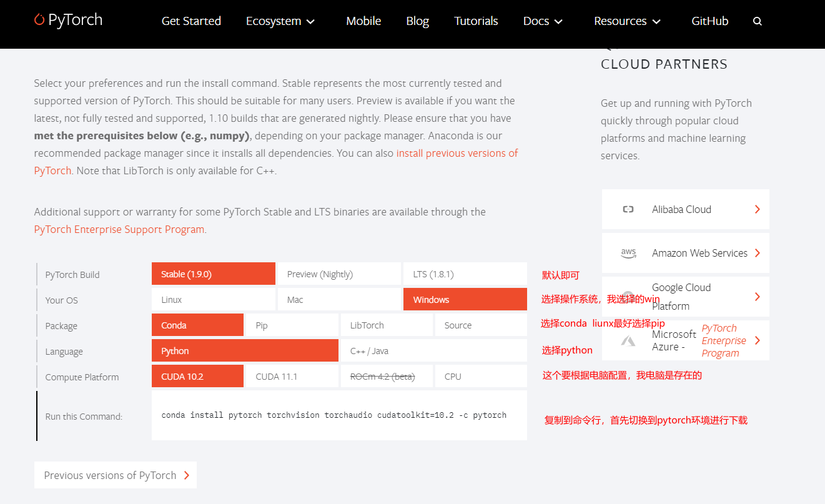
Task: Follow 'install previous versions of' link
Action: pyautogui.click(x=457, y=153)
